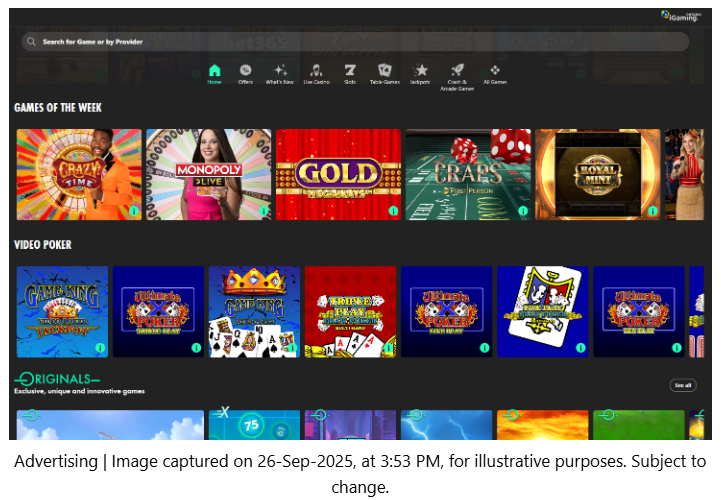Focus the Search for Game or Provider field

tap(355, 42)
